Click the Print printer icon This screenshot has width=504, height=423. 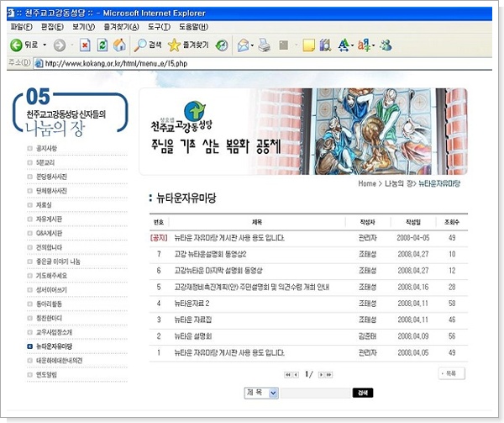point(265,45)
